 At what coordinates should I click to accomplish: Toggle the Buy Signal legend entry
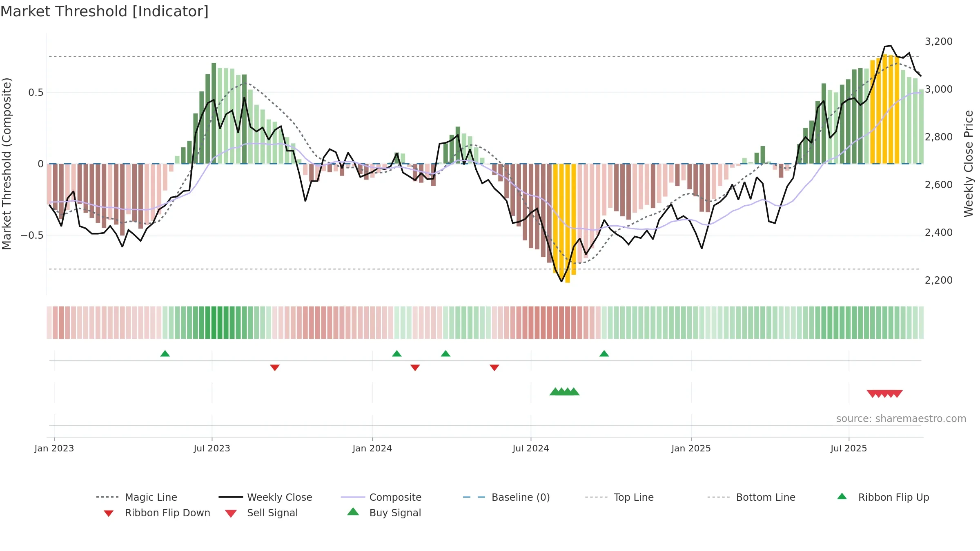(x=384, y=513)
